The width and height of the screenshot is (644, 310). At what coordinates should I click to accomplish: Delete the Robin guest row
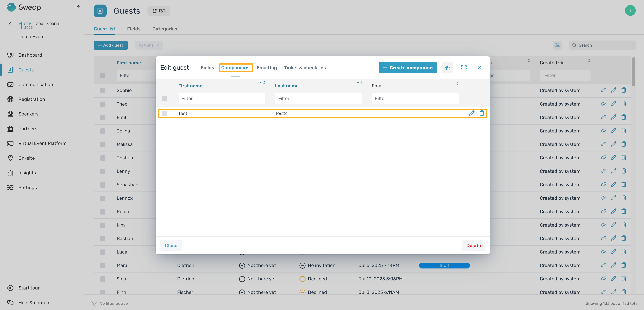[624, 211]
